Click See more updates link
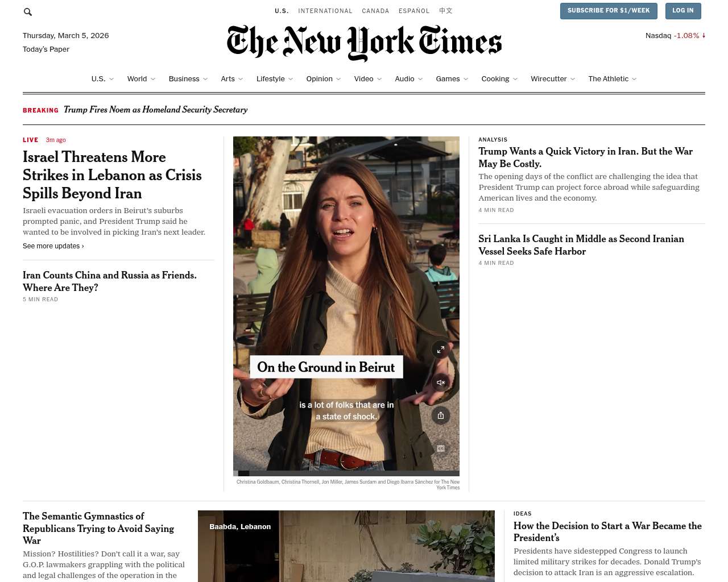The image size is (728, 582). pos(53,246)
